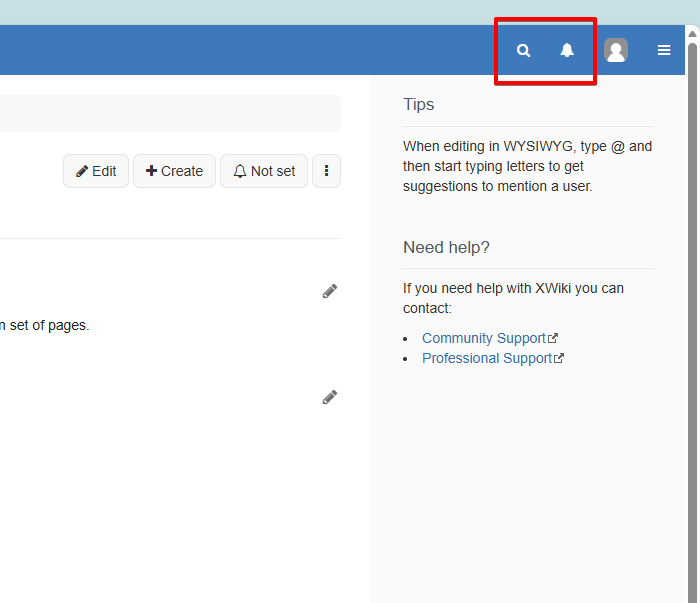Click the lower section edit pencil icon
700x603 pixels.
tap(330, 397)
